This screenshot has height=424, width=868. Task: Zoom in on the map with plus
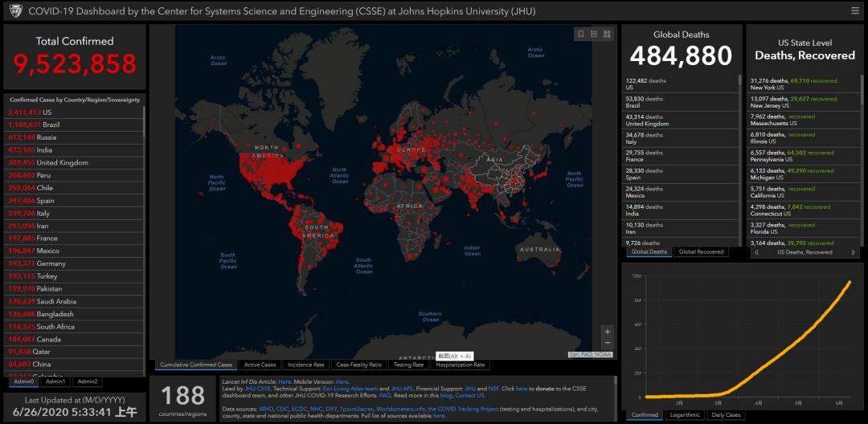tap(608, 332)
